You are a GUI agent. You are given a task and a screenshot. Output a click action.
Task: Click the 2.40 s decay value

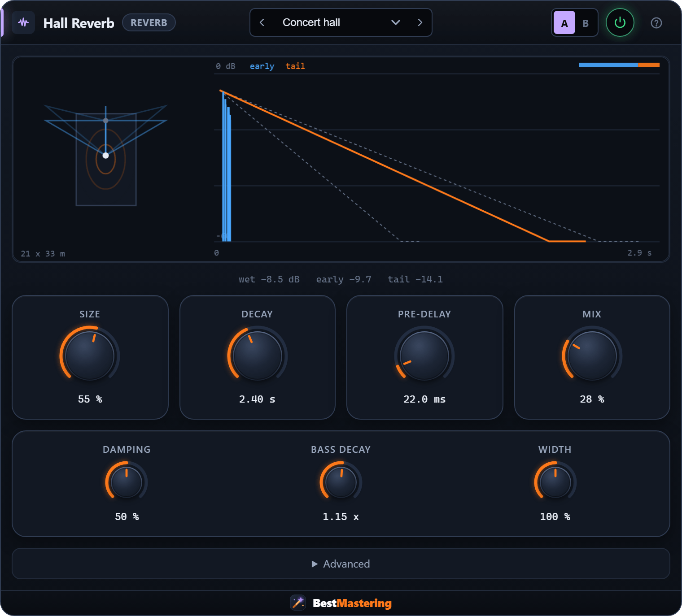257,399
